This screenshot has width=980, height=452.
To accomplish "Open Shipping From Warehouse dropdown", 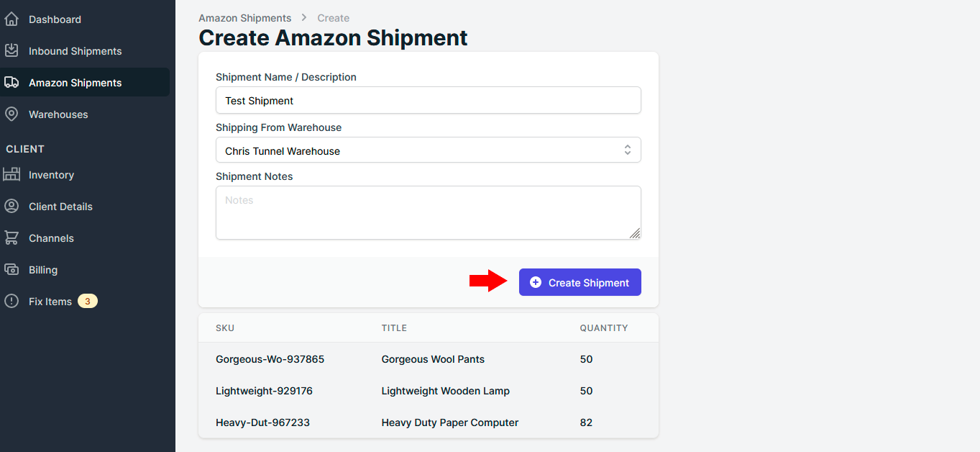I will (x=428, y=150).
